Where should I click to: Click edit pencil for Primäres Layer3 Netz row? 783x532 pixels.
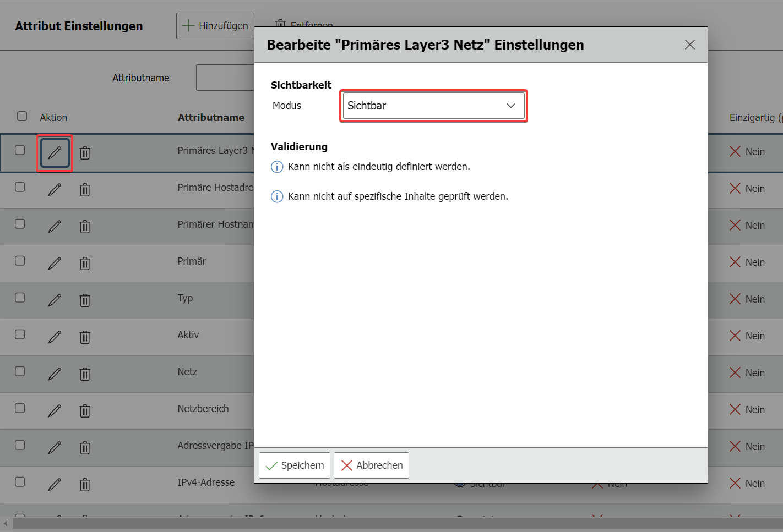tap(55, 153)
